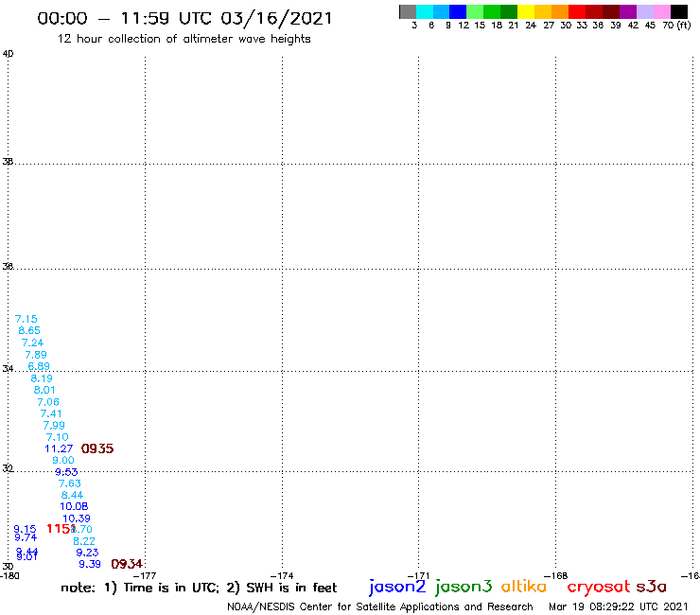The width and height of the screenshot is (700, 615).
Task: Click the subtitle about altimeter wave heights
Action: click(x=184, y=40)
